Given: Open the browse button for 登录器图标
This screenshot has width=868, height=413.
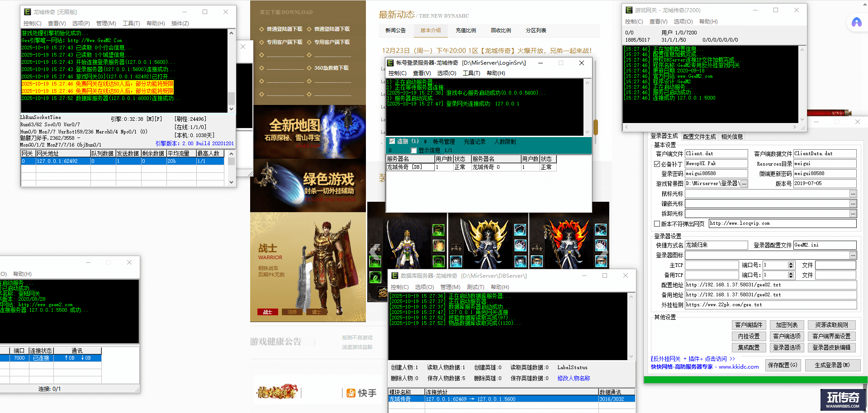Looking at the screenshot, I should 853,255.
